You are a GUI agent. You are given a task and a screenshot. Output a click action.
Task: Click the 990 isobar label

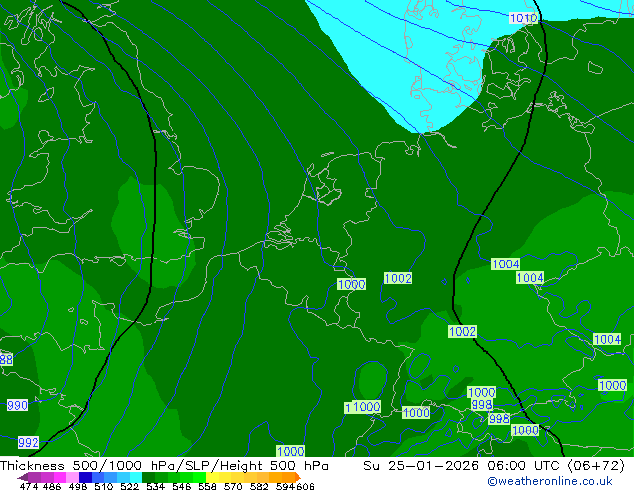17,405
